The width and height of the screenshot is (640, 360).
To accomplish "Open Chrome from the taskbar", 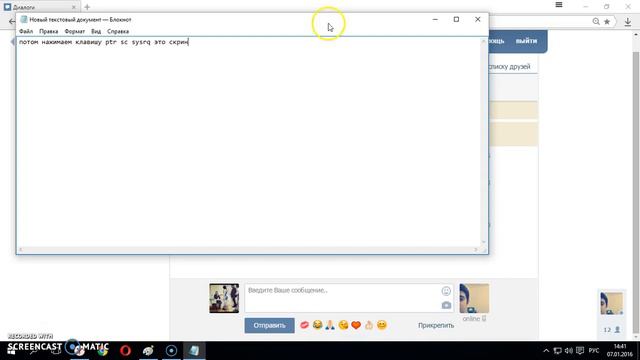I will point(102,351).
